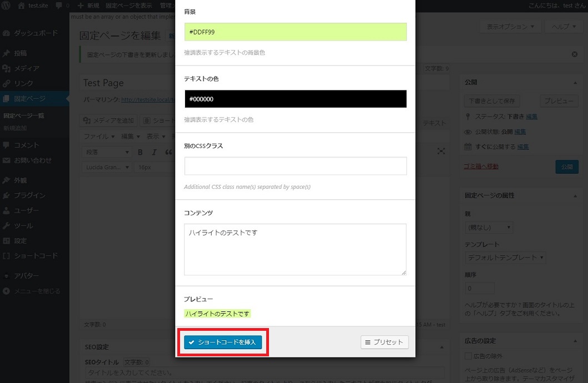Click the blockquote icon in editor toolbar
The width and height of the screenshot is (588, 383).
pyautogui.click(x=168, y=152)
